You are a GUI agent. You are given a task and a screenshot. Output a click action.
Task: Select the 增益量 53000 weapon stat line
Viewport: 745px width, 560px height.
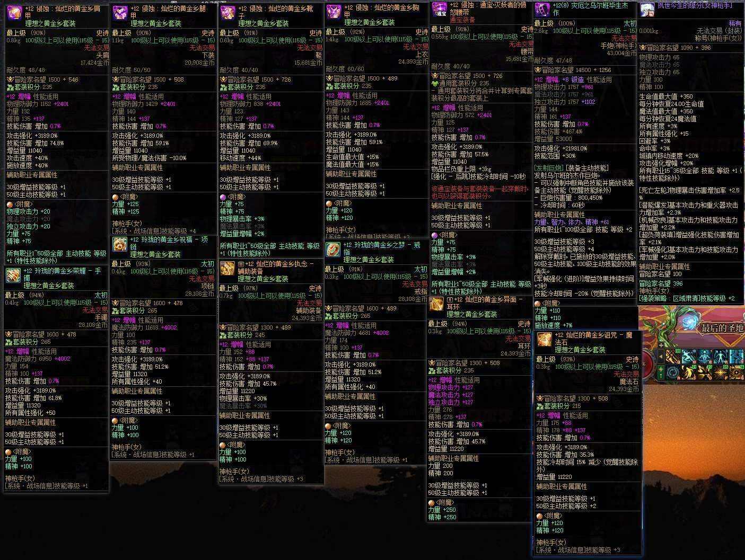point(553,139)
